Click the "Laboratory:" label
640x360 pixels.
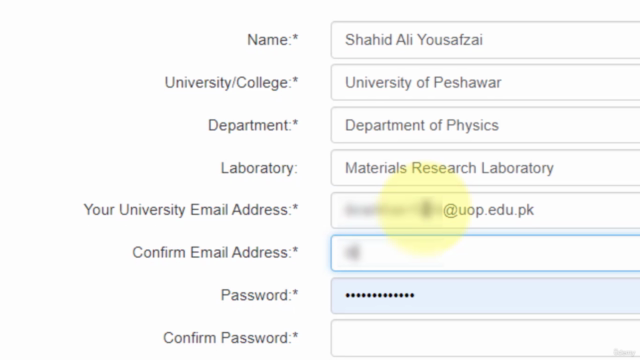coord(259,168)
